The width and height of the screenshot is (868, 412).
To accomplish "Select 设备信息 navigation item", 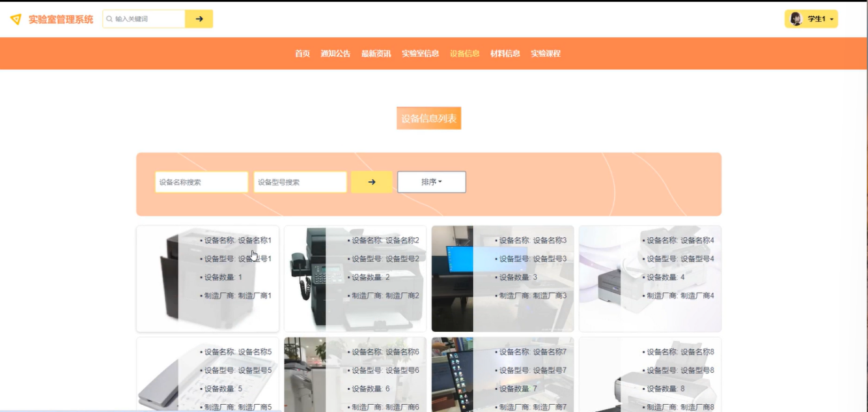I will pos(464,53).
